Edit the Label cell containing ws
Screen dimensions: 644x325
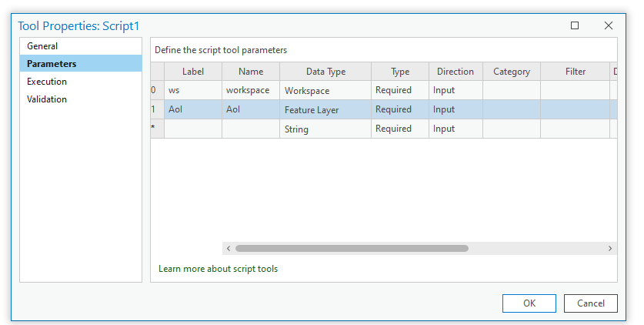click(192, 91)
